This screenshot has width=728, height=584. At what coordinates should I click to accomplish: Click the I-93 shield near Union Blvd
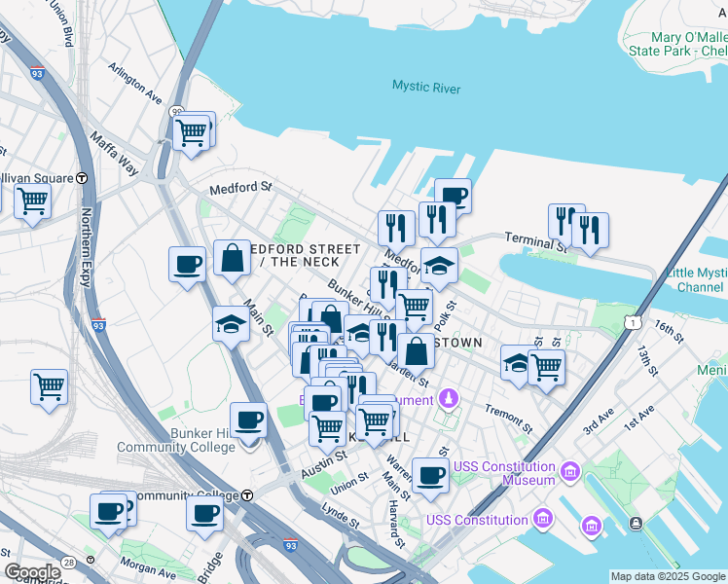point(37,73)
